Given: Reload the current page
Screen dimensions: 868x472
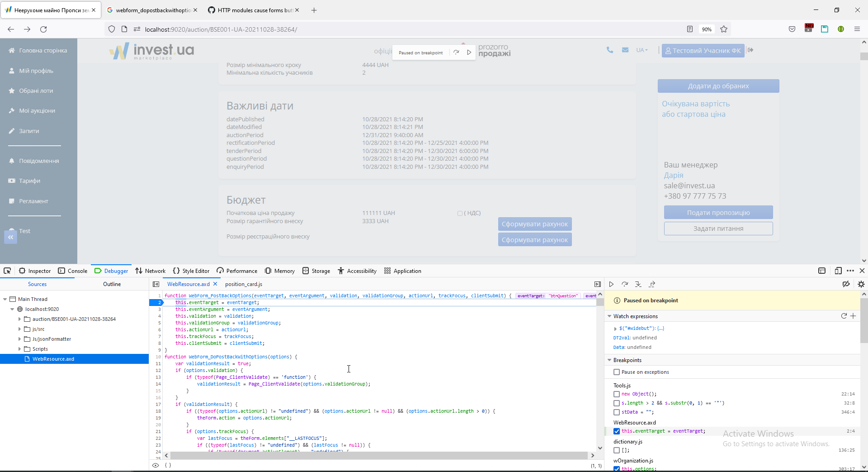Looking at the screenshot, I should coord(43,29).
